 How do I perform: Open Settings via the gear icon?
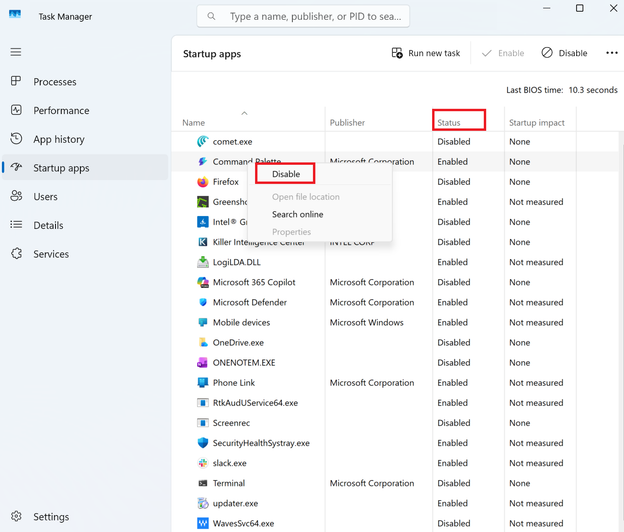pos(16,516)
